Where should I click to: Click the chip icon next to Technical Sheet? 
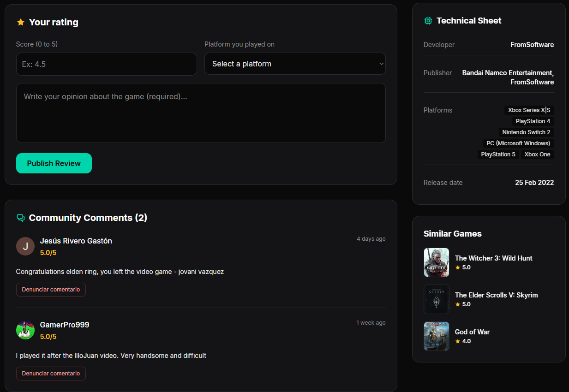[x=428, y=21]
